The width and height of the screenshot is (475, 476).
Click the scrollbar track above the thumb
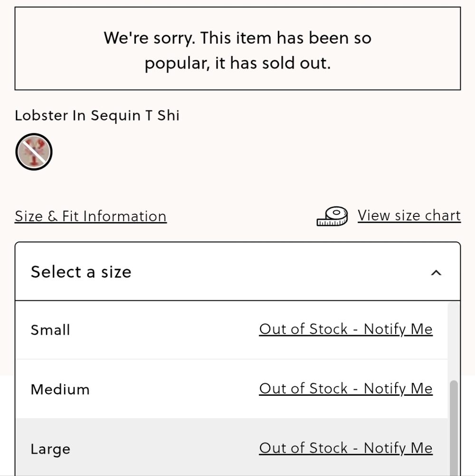click(x=454, y=341)
